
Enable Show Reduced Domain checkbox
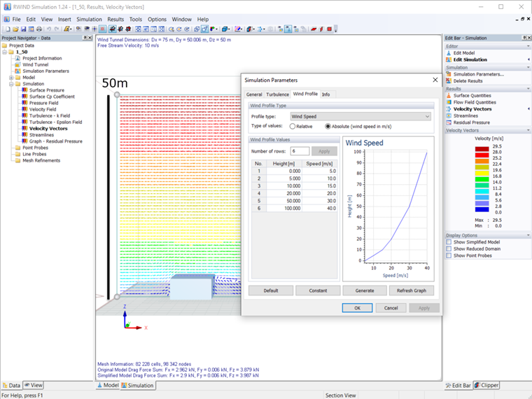coord(449,249)
